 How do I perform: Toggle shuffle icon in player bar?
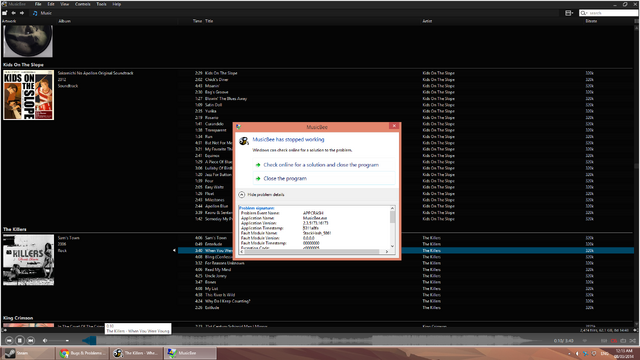click(x=632, y=340)
